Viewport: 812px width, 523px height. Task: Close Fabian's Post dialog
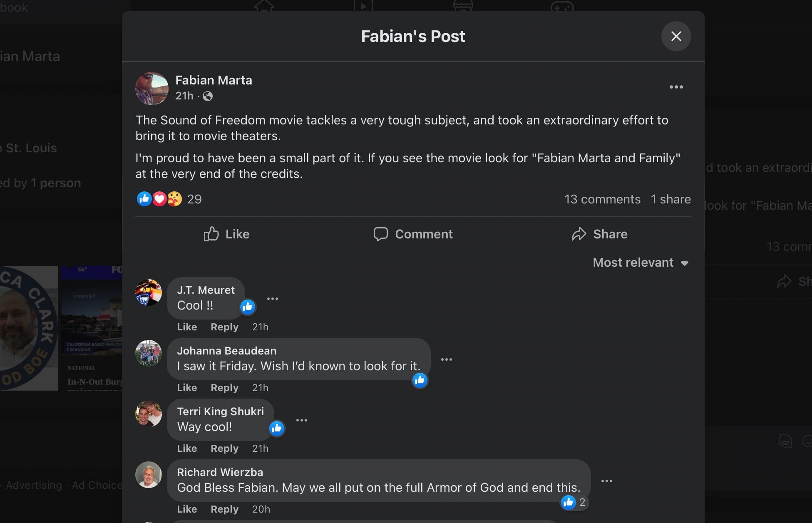676,36
